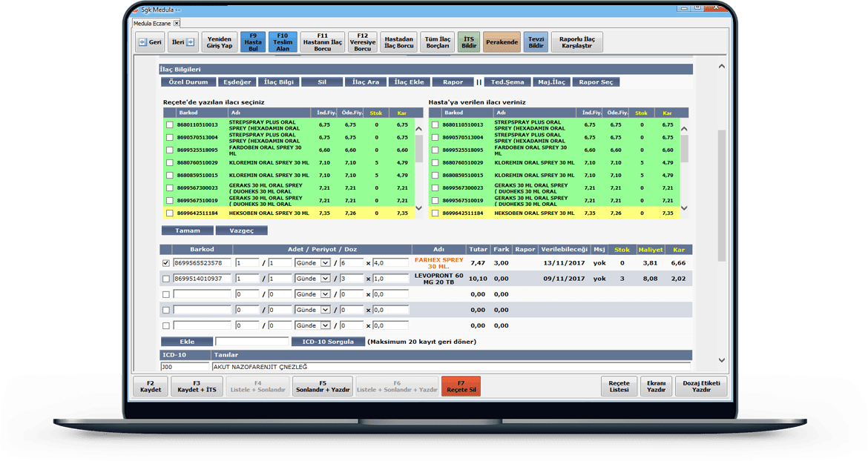Click the Geri back arrow button
The height and width of the screenshot is (461, 868).
pyautogui.click(x=149, y=42)
